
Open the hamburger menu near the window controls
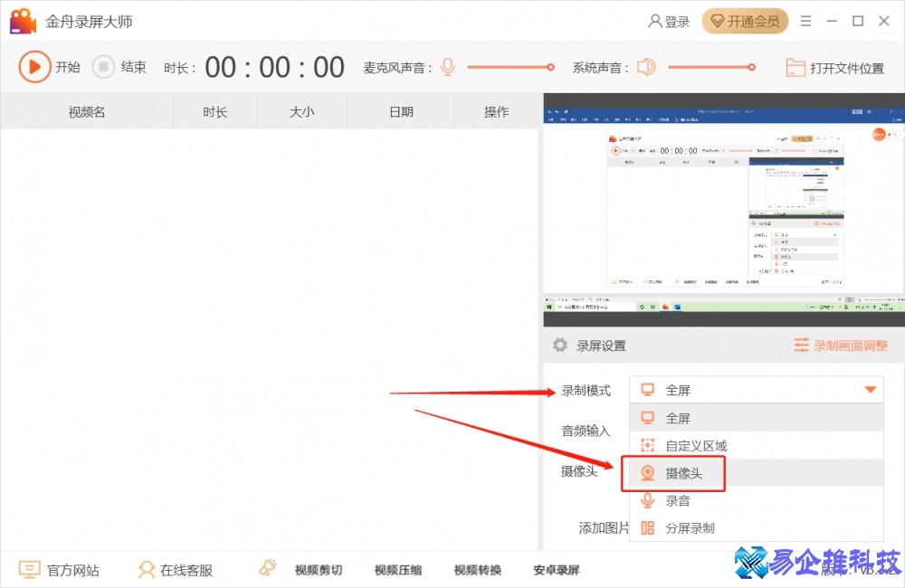(805, 20)
